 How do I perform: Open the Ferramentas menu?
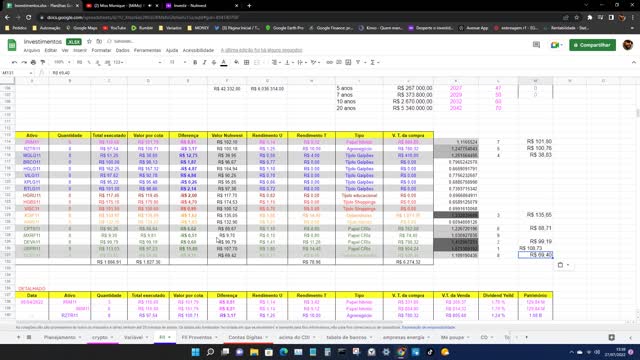click(x=147, y=50)
